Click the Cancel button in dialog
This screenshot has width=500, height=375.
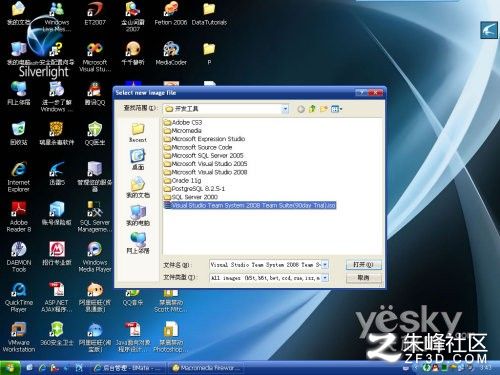(x=363, y=278)
